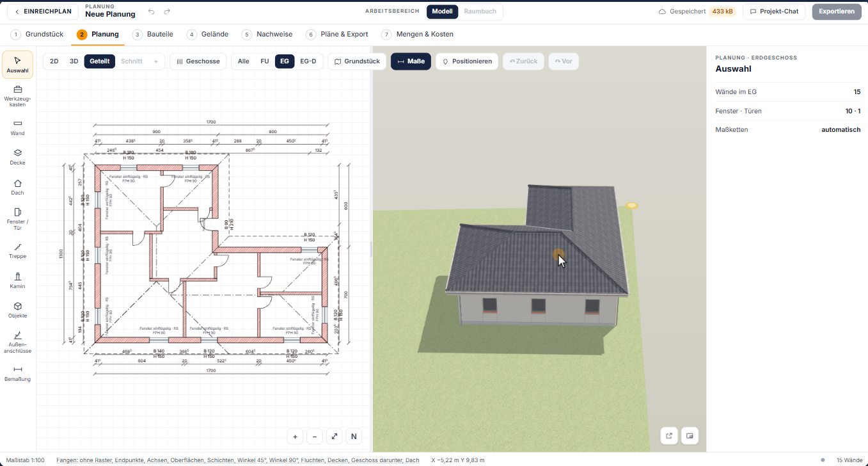This screenshot has height=466, width=868.
Task: Click the Geschosse button
Action: [x=198, y=61]
